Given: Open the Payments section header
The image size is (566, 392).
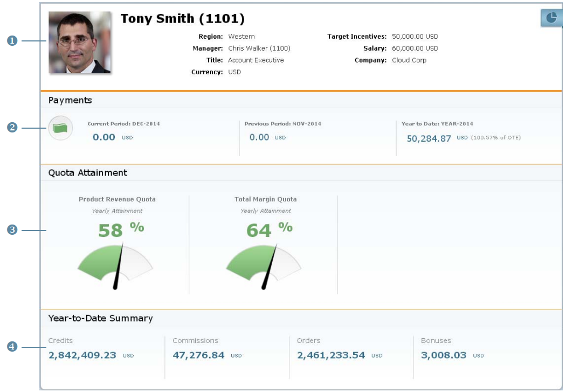Looking at the screenshot, I should pyautogui.click(x=70, y=100).
